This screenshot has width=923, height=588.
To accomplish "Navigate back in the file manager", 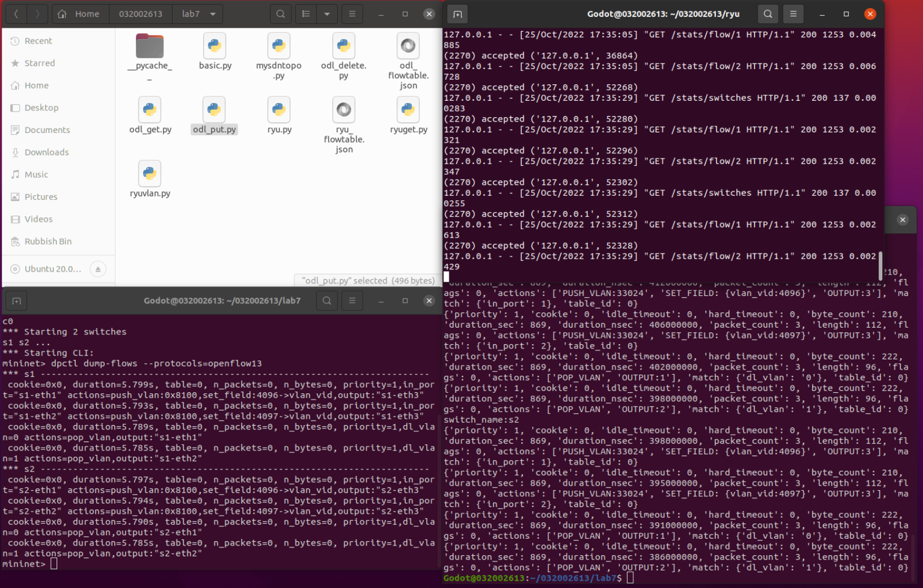I will click(16, 14).
